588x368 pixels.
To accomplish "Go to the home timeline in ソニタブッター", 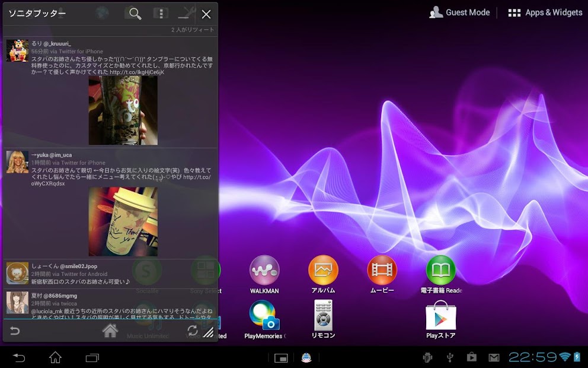I will pyautogui.click(x=110, y=331).
